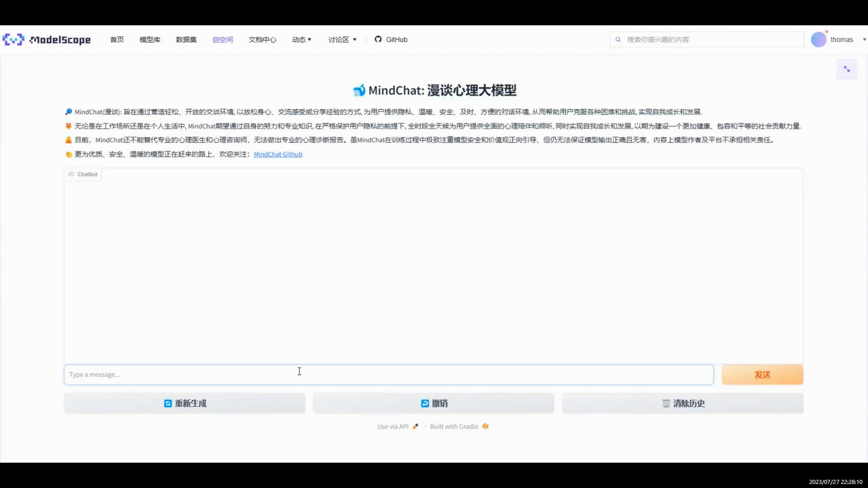Select the 创空间 nav item
The image size is (868, 488).
pos(222,39)
